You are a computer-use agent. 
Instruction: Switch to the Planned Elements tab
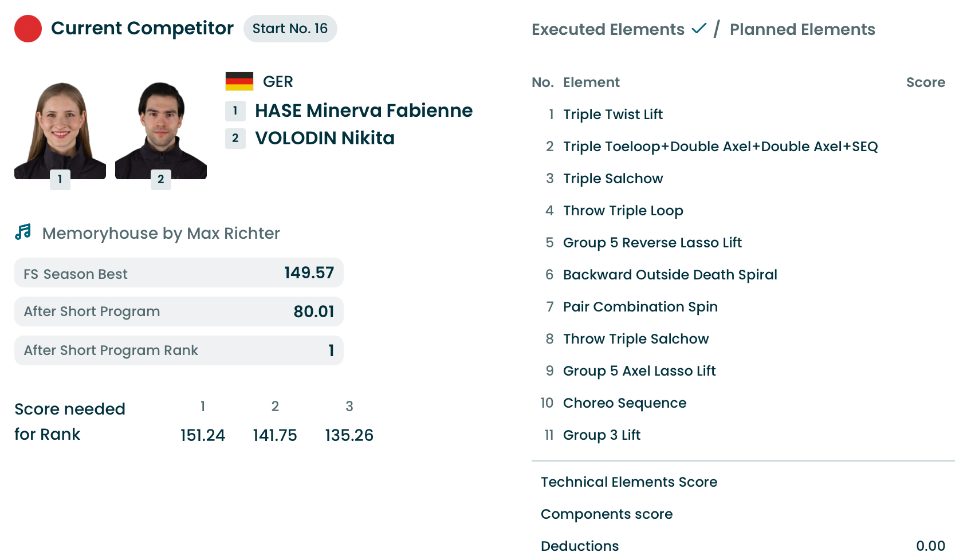point(802,29)
